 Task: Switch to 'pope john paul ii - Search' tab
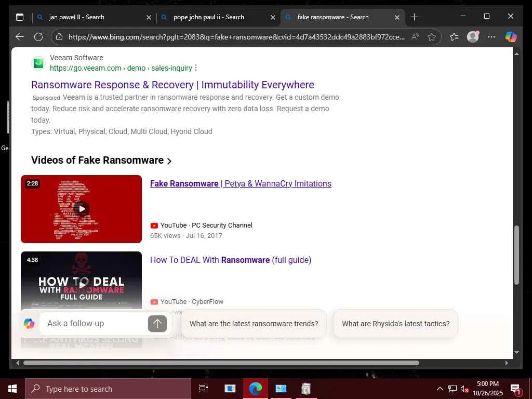(x=219, y=17)
